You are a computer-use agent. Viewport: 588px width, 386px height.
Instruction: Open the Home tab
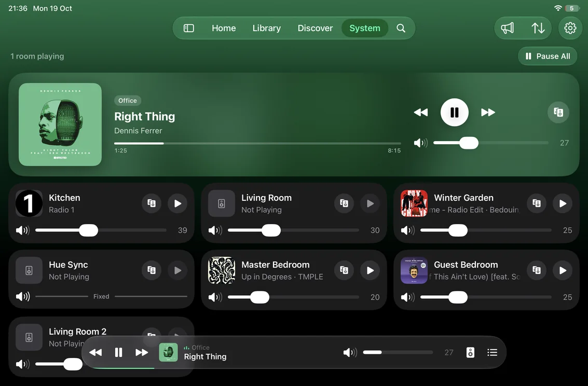click(x=224, y=28)
